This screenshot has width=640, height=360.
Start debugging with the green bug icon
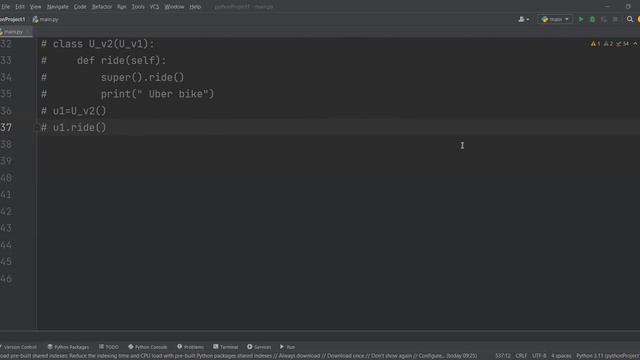(x=592, y=19)
